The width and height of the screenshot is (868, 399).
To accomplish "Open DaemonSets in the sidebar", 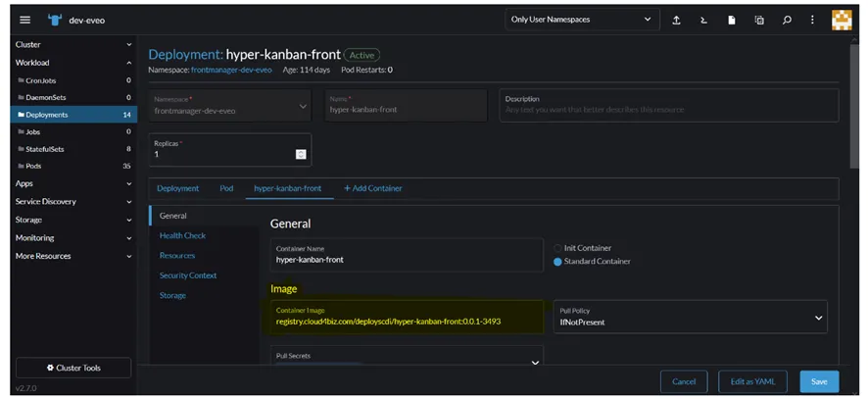I will tap(73, 97).
